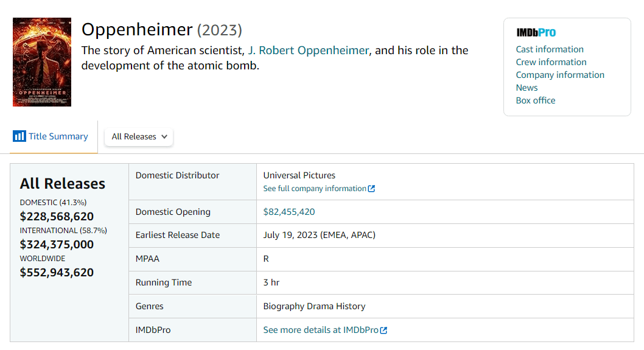This screenshot has width=644, height=350.
Task: Click external-link icon after 'See more details at IMDbPro'
Action: point(383,331)
